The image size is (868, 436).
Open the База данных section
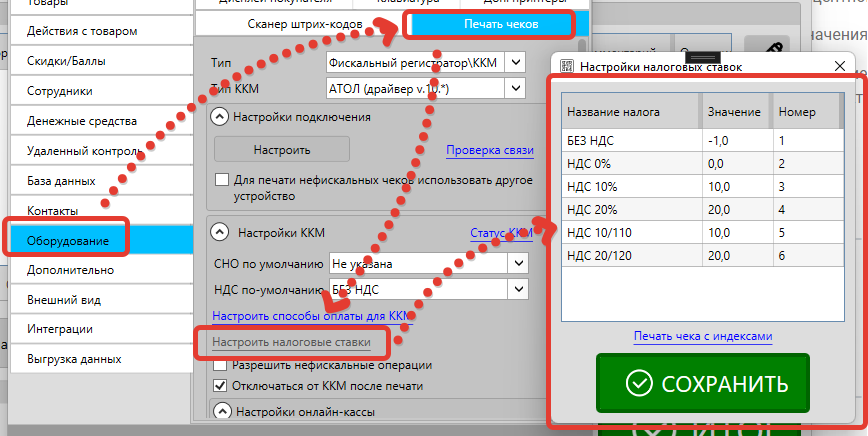[101, 180]
